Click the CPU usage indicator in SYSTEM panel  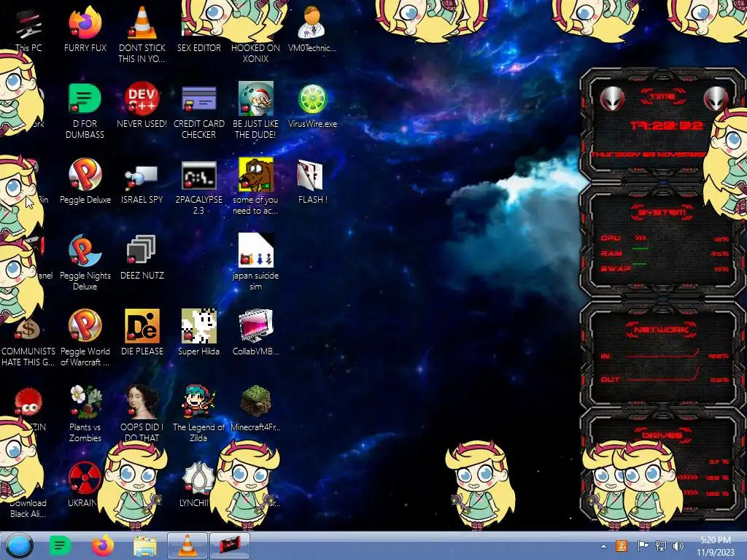point(640,238)
